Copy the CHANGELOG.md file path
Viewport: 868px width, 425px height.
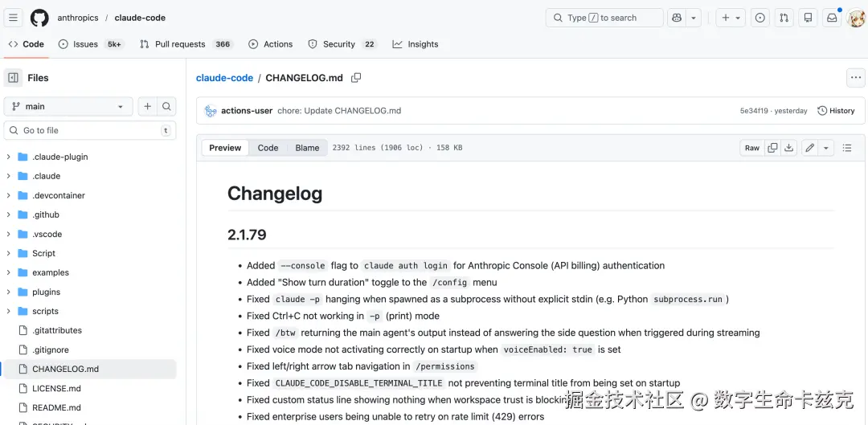[356, 78]
